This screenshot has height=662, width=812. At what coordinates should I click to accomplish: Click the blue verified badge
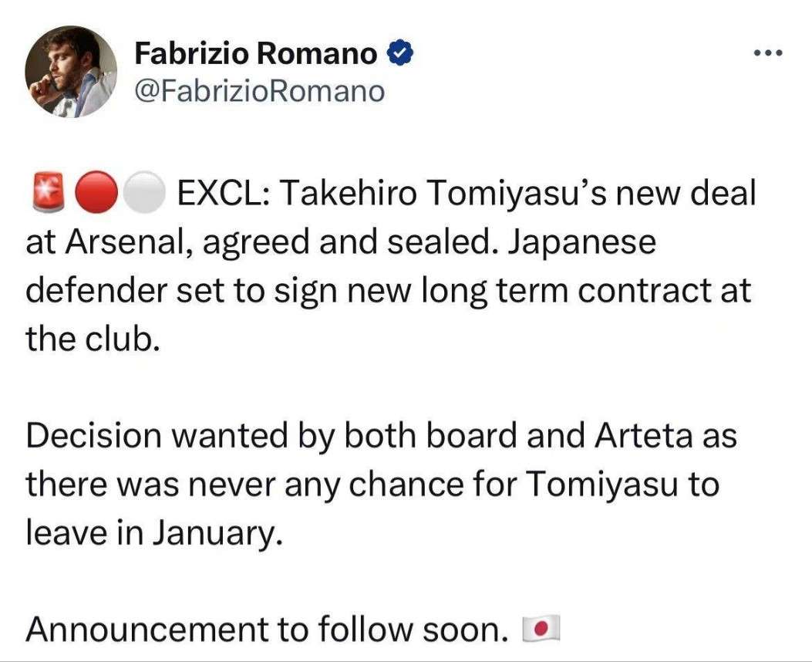399,54
